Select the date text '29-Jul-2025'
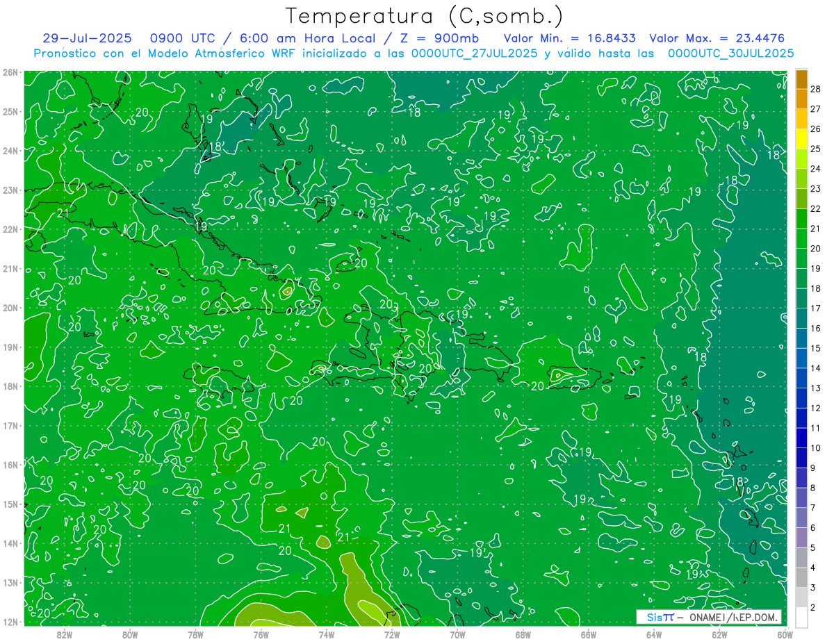Screen dimensions: 834x644 [x=87, y=38]
